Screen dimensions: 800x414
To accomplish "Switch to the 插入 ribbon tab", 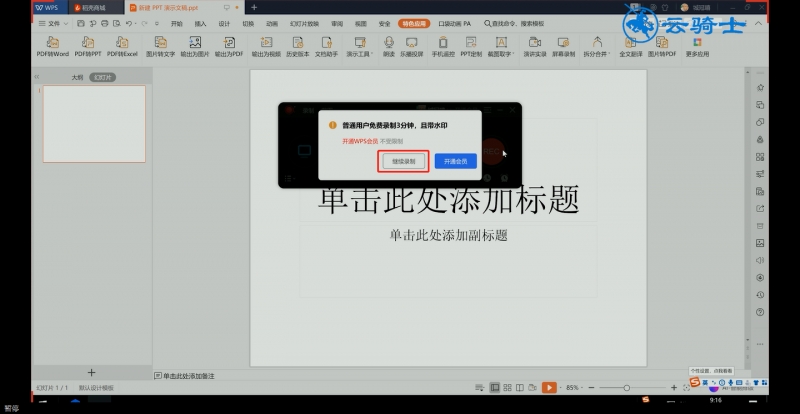I will (x=201, y=24).
